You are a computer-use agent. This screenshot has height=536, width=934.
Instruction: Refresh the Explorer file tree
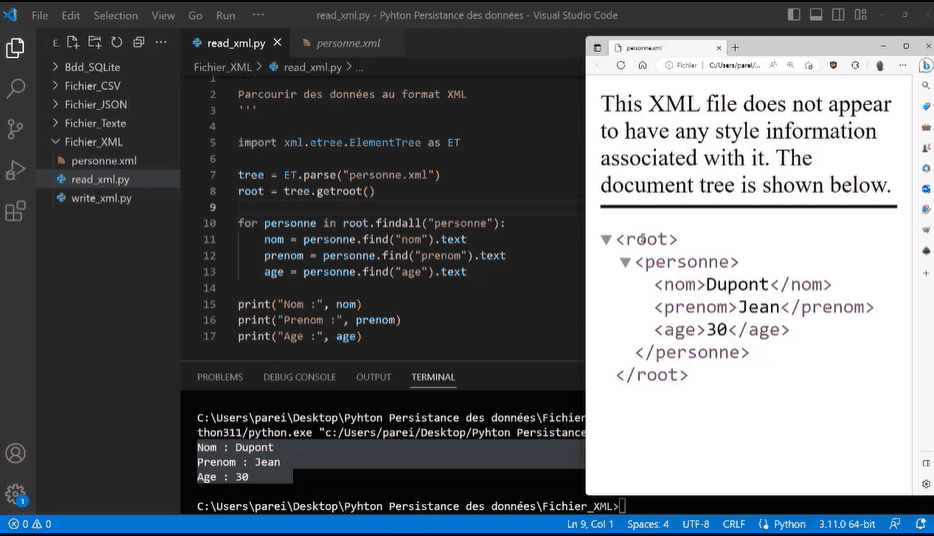click(117, 42)
